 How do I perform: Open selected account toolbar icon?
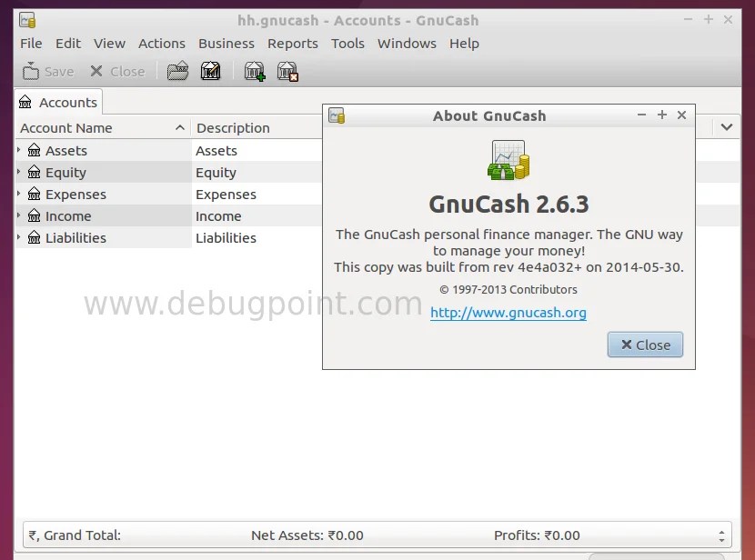coord(177,71)
